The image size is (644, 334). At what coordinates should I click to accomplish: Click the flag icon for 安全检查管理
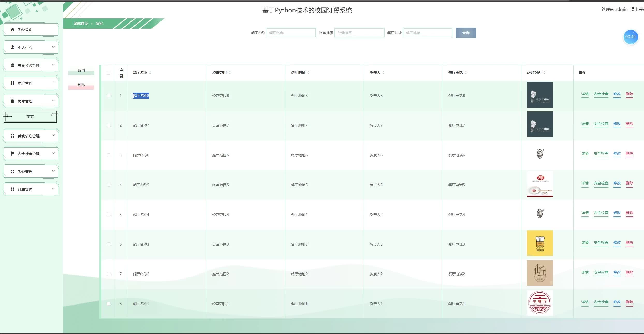click(12, 154)
